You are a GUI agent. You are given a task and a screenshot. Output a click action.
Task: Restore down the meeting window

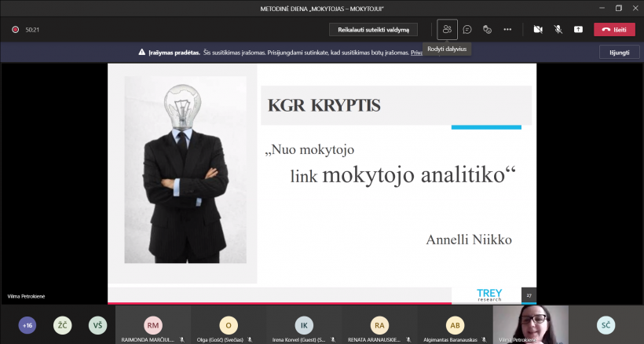[619, 8]
